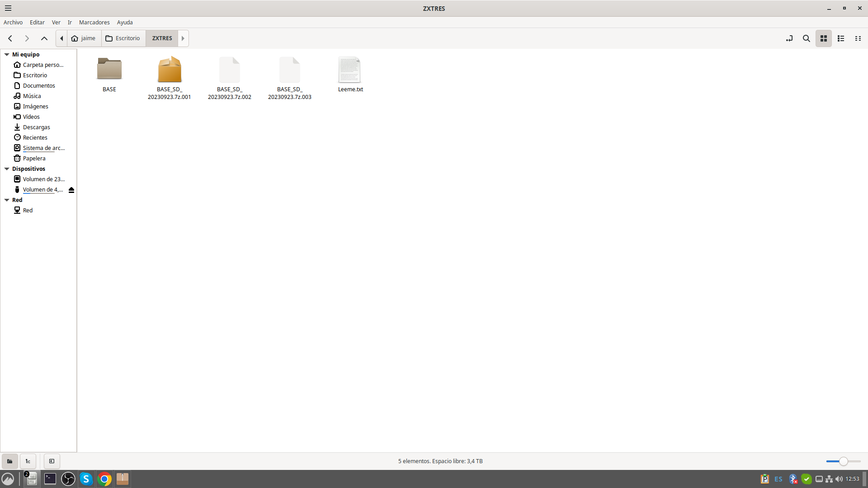Open the search tool
Screen dimensions: 868x488
806,38
